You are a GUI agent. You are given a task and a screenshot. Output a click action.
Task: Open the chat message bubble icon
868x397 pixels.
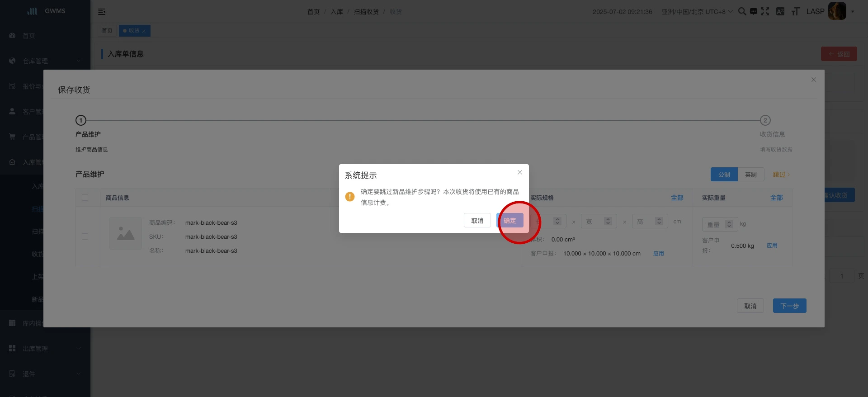tap(754, 12)
